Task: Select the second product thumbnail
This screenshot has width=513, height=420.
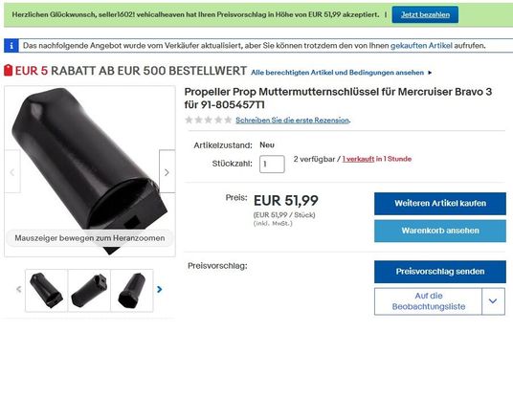Action: 89,291
